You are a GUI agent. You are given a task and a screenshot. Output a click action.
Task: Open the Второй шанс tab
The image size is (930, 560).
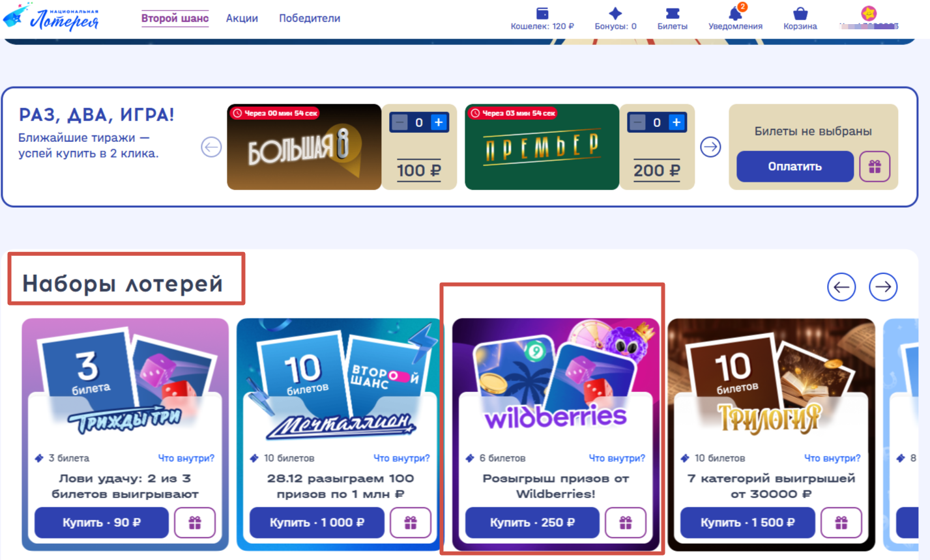pyautogui.click(x=175, y=18)
